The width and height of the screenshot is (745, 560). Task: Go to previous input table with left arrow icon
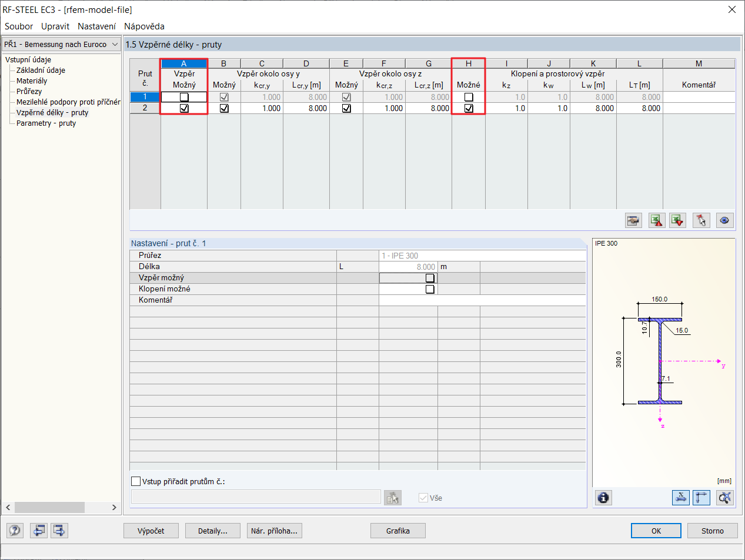point(39,531)
